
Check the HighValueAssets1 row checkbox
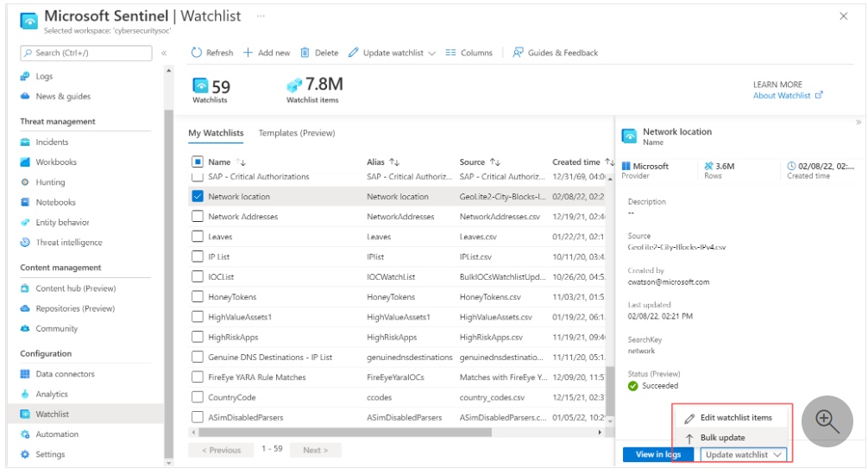click(x=197, y=317)
